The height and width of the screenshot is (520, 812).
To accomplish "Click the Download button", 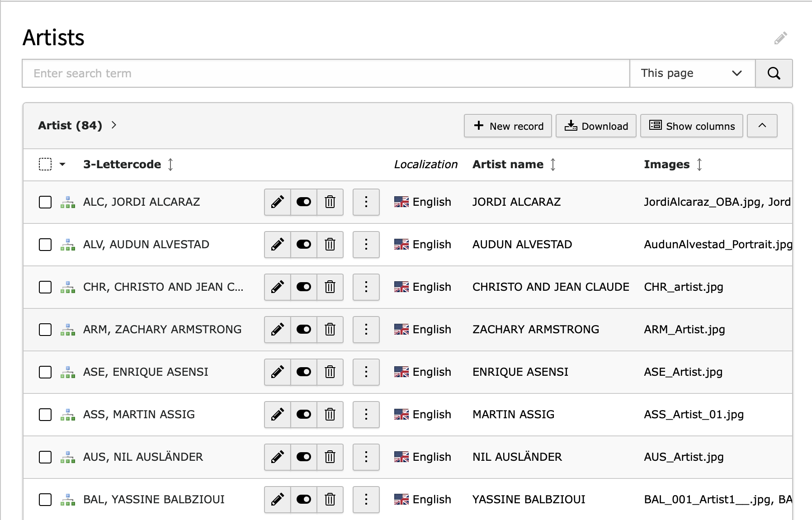I will pyautogui.click(x=596, y=126).
